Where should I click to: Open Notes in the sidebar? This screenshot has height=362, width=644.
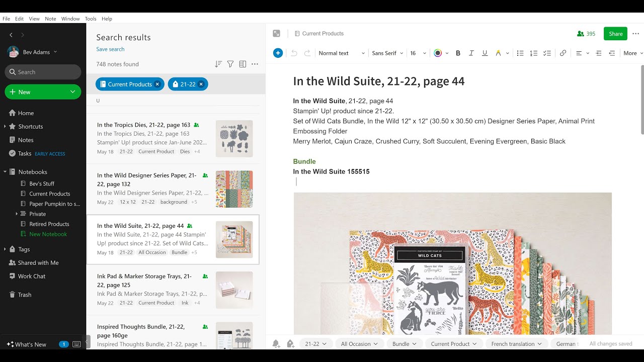click(x=26, y=140)
